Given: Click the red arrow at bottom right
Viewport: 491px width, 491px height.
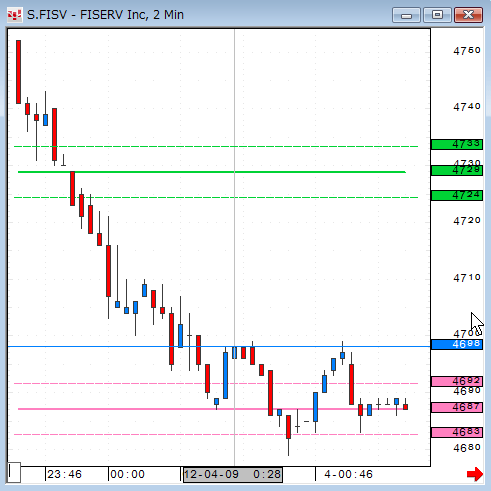Looking at the screenshot, I should coord(475,474).
